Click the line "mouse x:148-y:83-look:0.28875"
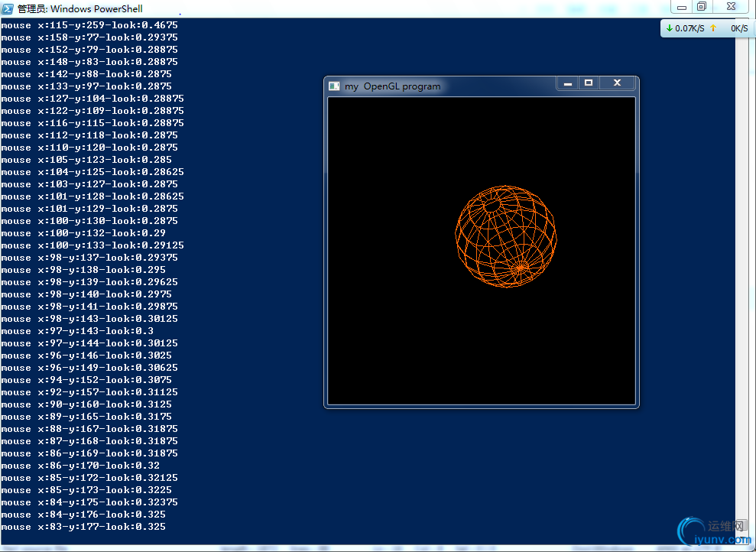The image size is (756, 552). 89,62
